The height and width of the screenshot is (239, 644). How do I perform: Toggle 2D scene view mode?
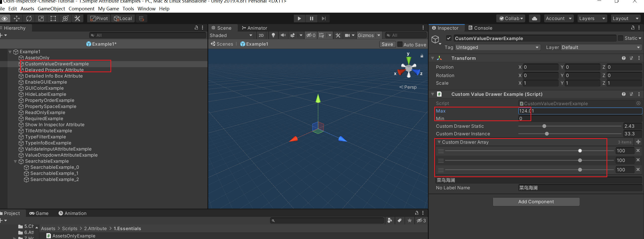pos(261,35)
